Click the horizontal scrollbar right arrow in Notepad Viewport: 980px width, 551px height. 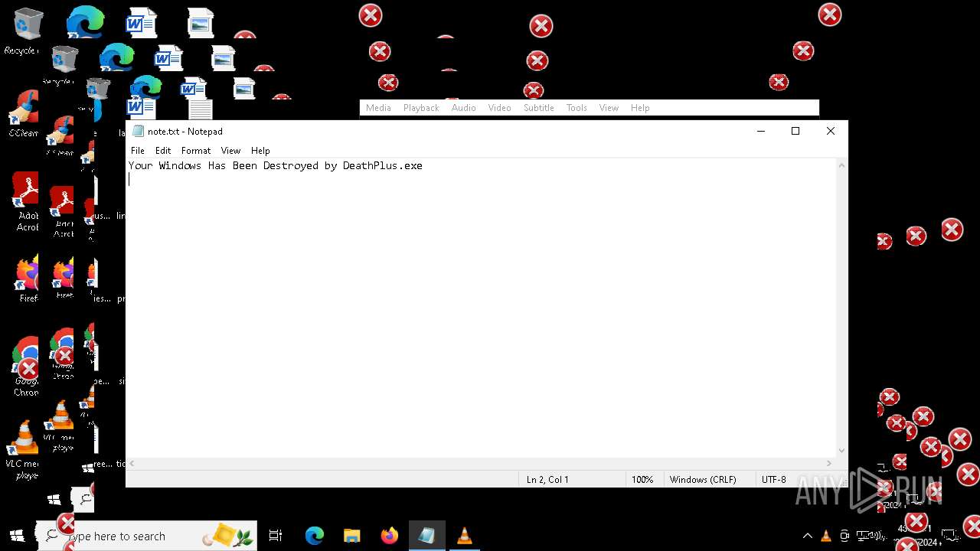829,464
